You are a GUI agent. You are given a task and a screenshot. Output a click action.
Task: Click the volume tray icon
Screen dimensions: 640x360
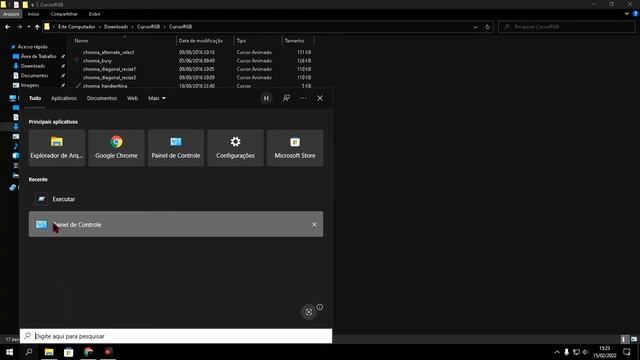(585, 352)
